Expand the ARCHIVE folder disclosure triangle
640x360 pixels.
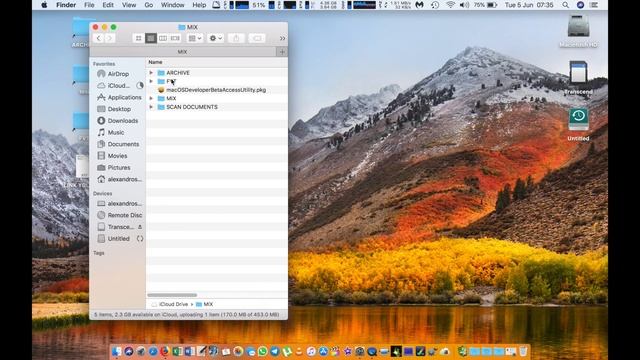pyautogui.click(x=151, y=73)
